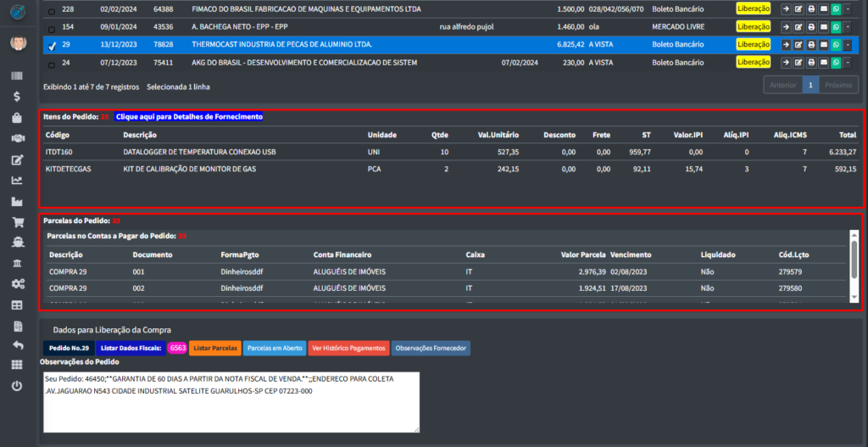
Task: Print order 228 using the printer icon
Action: point(811,8)
